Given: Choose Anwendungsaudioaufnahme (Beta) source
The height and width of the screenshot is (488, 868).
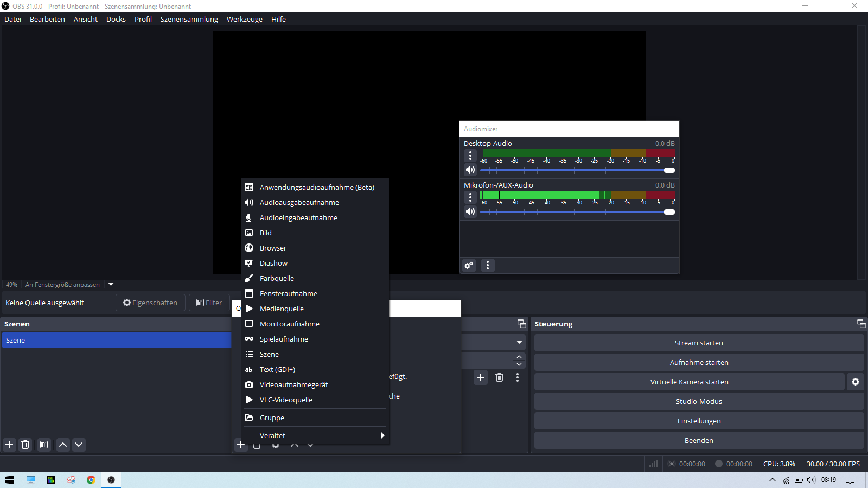Looking at the screenshot, I should click(315, 187).
